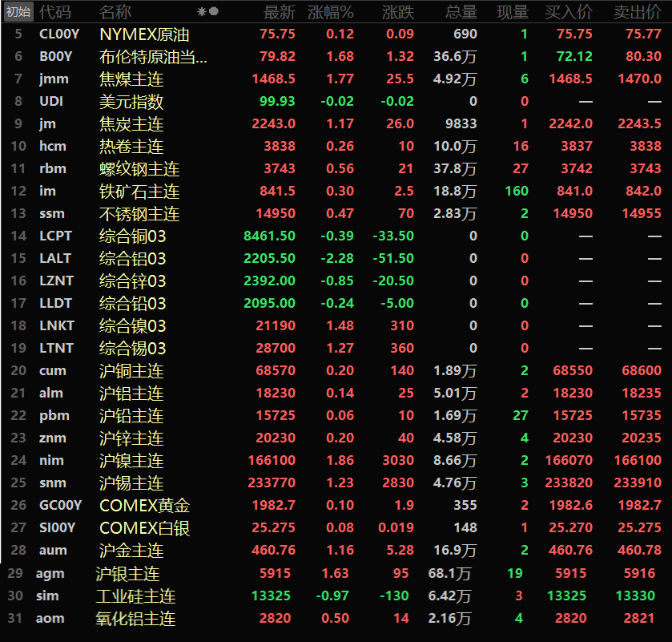Screen dimensions: 672x642
Task: Select the 沪铜主连 row name
Action: point(131,371)
